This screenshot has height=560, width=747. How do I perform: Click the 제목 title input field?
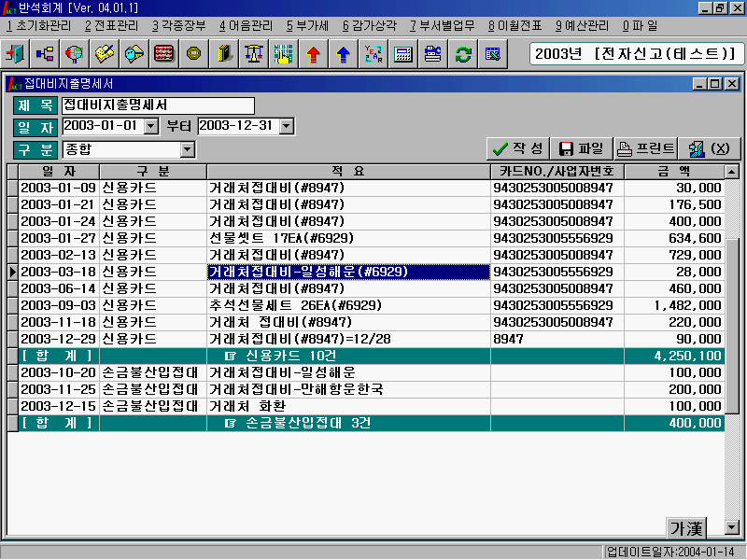pyautogui.click(x=158, y=105)
